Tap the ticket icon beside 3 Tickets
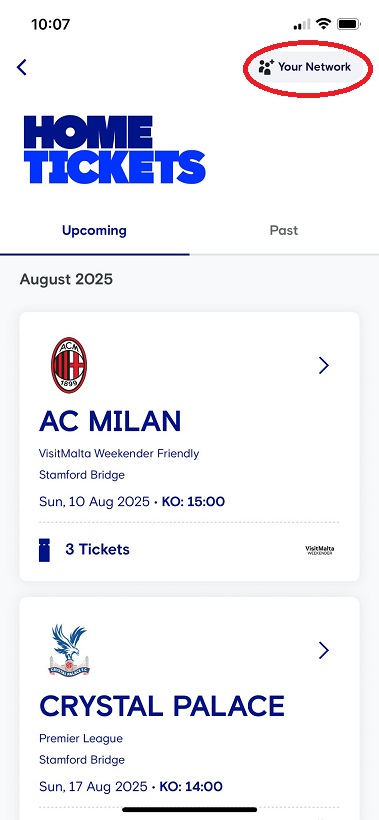The height and width of the screenshot is (820, 379). [x=44, y=550]
